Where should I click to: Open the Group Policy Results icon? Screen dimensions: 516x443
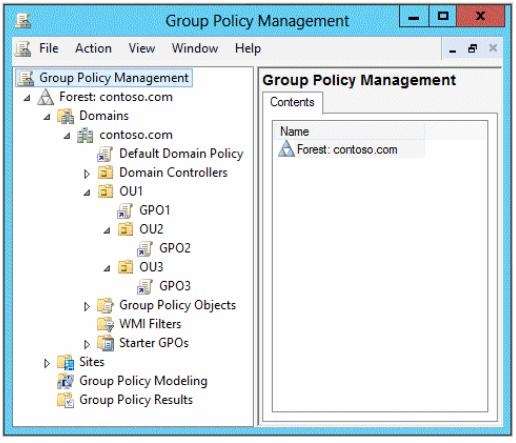point(65,400)
